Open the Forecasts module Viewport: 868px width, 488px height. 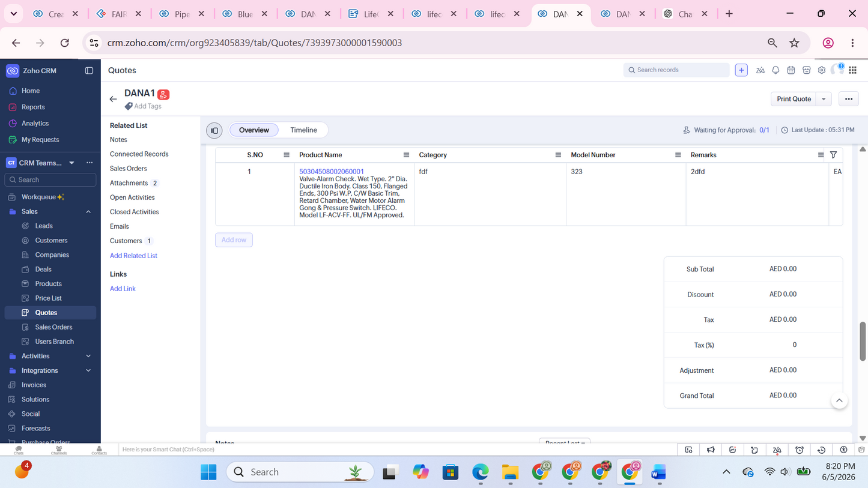tap(36, 429)
